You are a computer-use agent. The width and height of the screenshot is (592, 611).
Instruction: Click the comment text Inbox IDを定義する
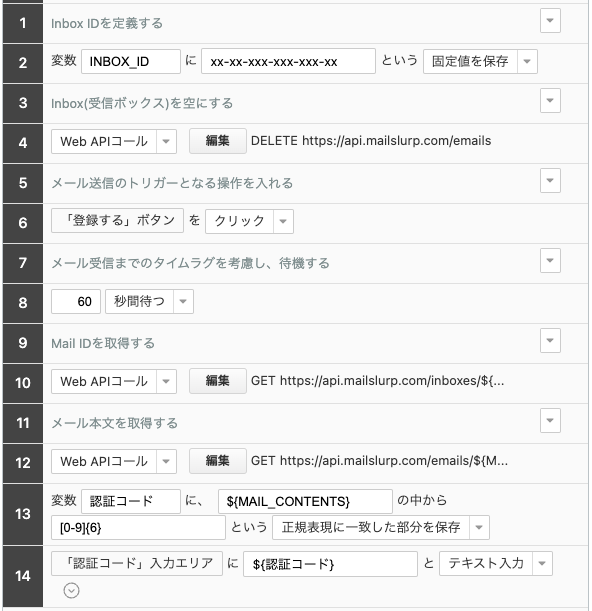tap(107, 23)
